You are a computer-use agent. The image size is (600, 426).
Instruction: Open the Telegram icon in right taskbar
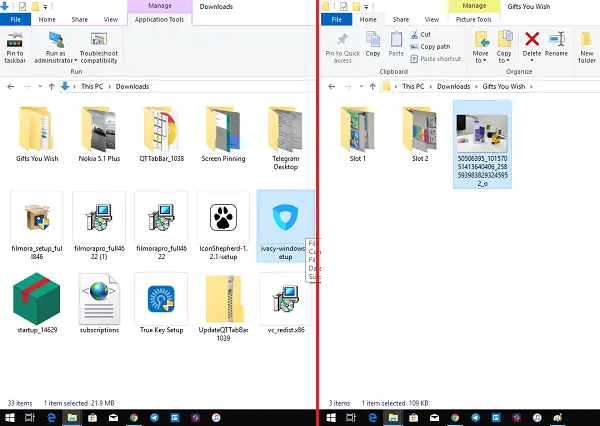[x=475, y=418]
